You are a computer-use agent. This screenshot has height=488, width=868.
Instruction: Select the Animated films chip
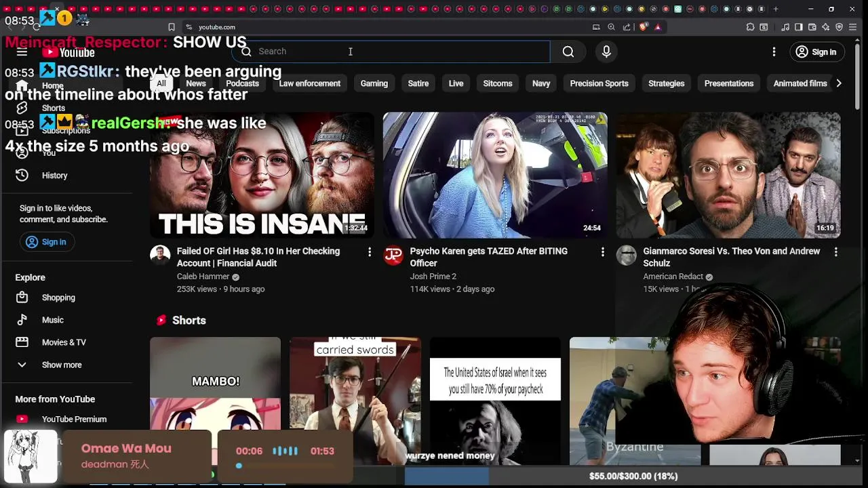800,83
